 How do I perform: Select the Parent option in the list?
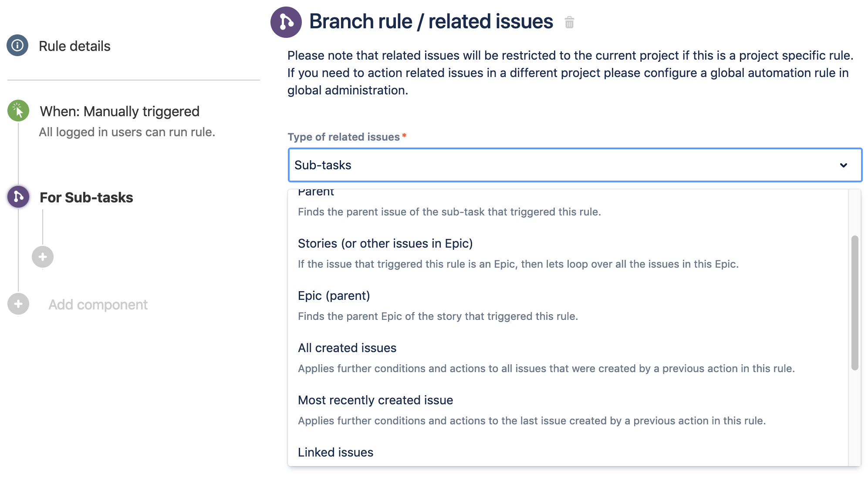tap(316, 193)
